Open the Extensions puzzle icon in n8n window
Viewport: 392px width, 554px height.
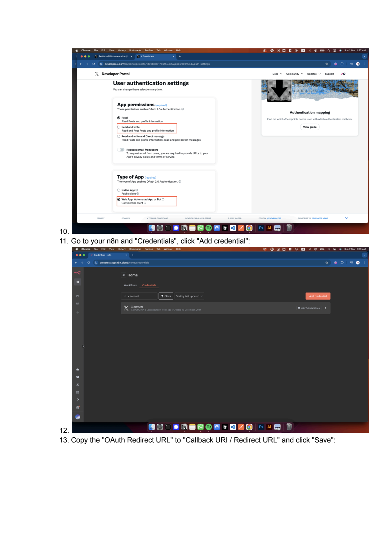[342, 263]
